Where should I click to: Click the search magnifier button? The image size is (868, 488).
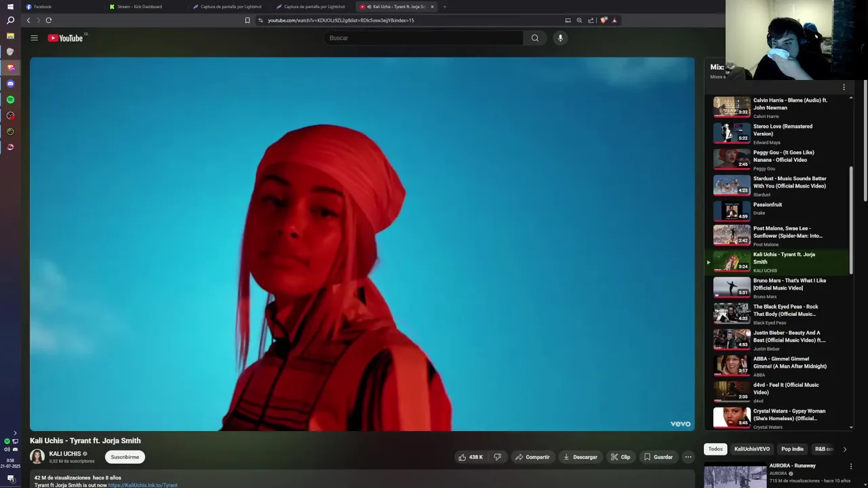(x=535, y=38)
